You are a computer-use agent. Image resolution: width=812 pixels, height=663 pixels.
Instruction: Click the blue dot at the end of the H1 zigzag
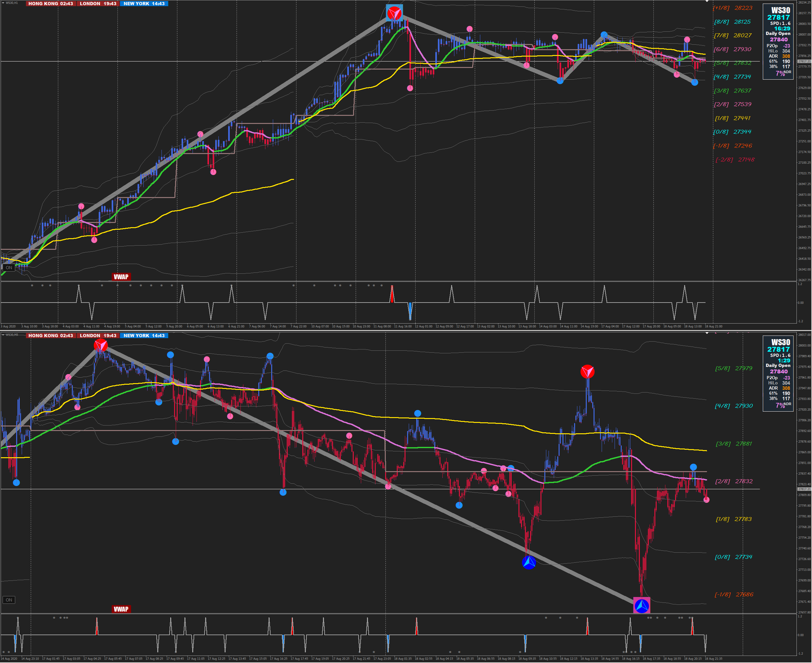point(695,82)
